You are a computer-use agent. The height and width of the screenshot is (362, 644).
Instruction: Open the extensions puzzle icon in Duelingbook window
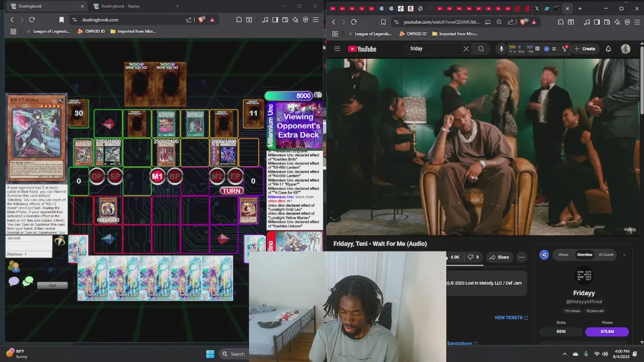coord(239,20)
